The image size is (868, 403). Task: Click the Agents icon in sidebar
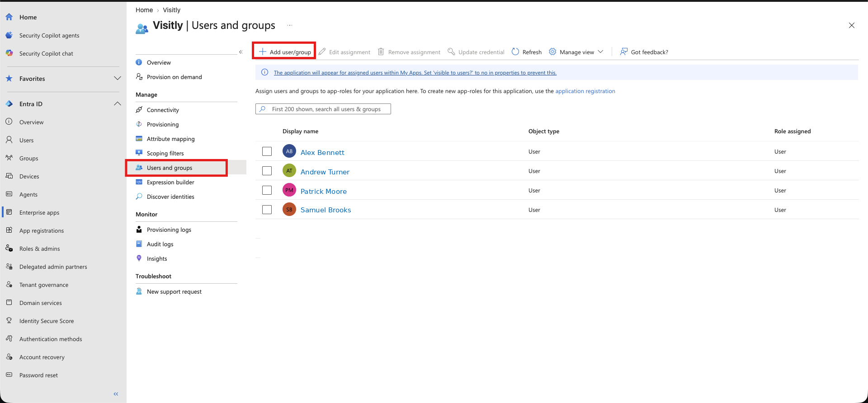click(9, 194)
